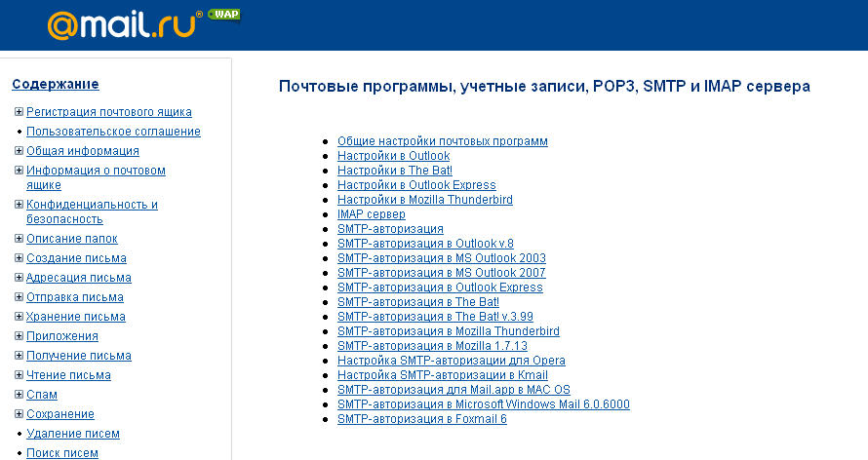Open Хранение письма sidebar link

tap(76, 317)
